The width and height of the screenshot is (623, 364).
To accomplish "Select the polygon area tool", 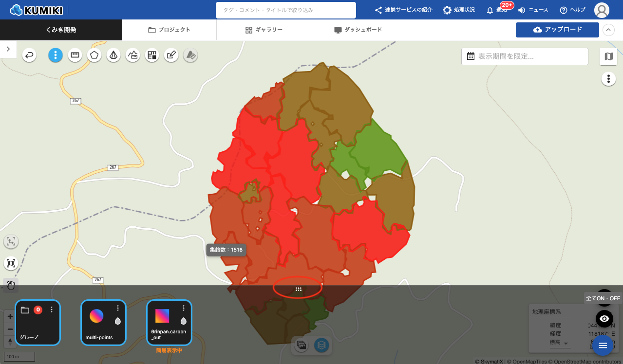I will (x=94, y=55).
